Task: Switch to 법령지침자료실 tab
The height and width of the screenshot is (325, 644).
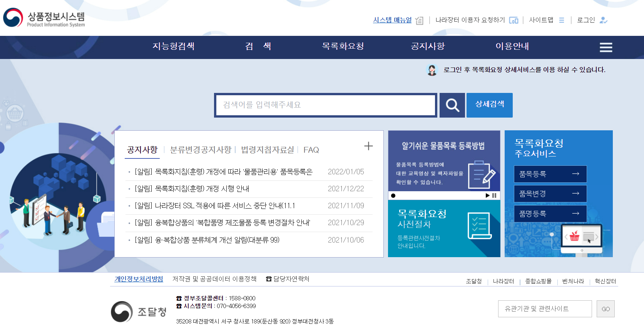Action: coord(268,150)
